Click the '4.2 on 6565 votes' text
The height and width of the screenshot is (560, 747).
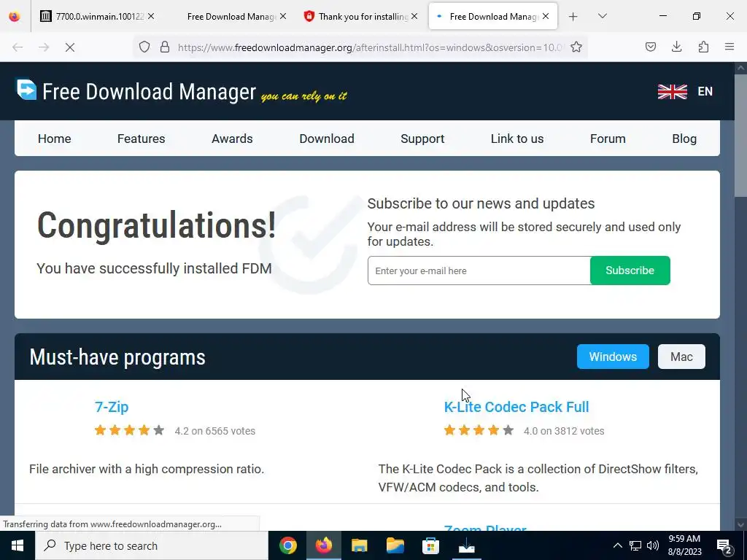click(x=215, y=431)
